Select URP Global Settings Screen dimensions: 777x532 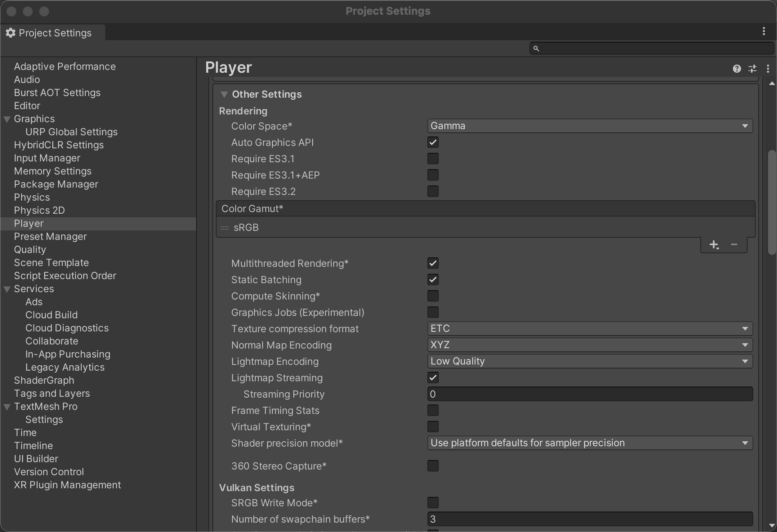(x=71, y=132)
